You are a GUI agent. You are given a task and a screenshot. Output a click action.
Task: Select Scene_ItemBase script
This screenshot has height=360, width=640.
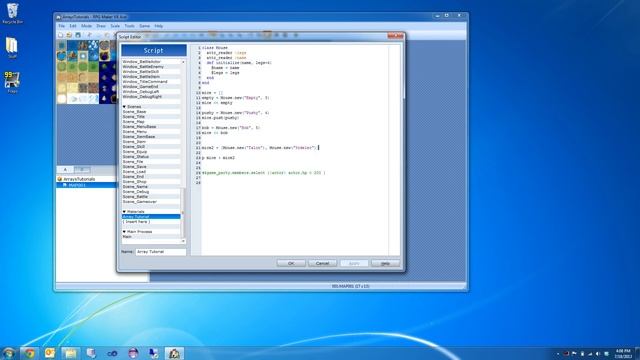(151, 137)
